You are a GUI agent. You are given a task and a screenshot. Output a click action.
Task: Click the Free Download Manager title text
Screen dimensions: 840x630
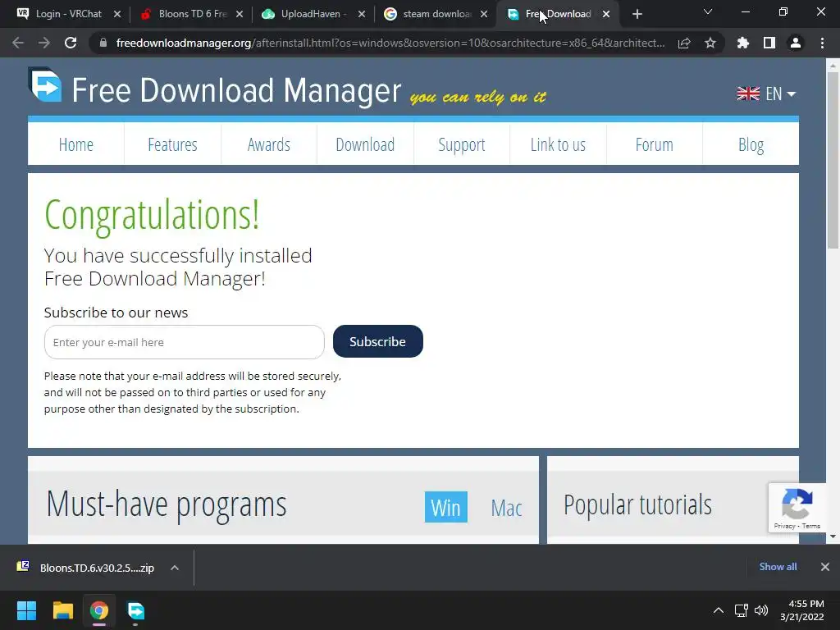pyautogui.click(x=236, y=90)
